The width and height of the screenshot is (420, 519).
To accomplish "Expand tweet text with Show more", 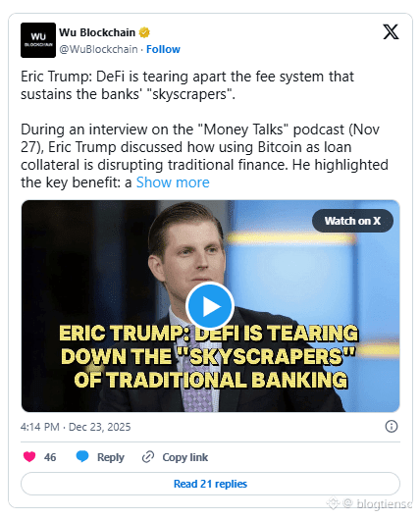I will (x=173, y=182).
